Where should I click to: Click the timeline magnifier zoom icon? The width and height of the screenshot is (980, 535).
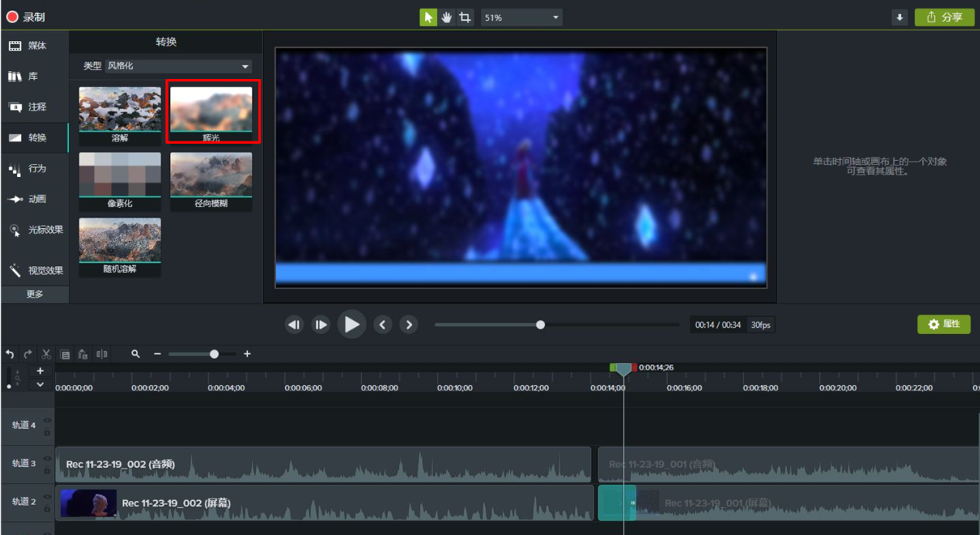tap(135, 354)
